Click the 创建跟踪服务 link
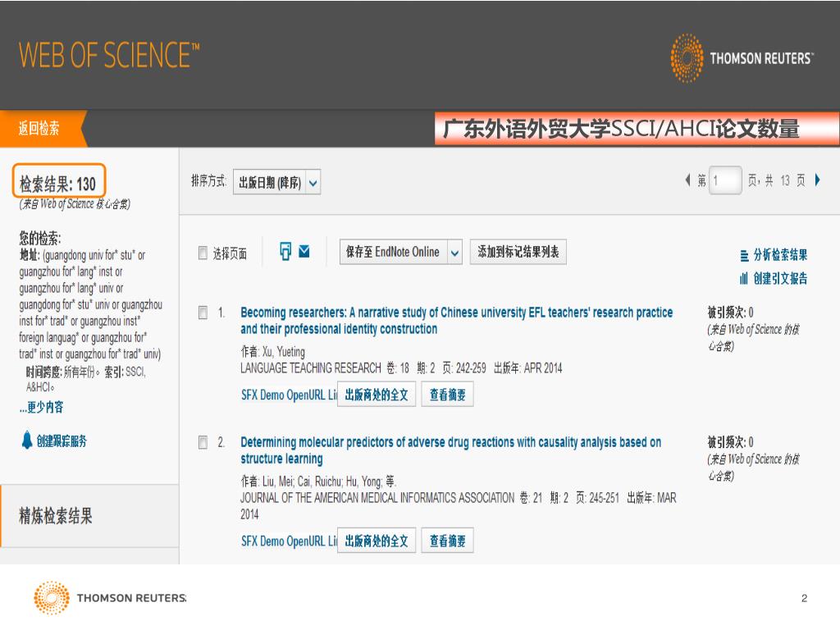This screenshot has height=630, width=840. pos(61,441)
